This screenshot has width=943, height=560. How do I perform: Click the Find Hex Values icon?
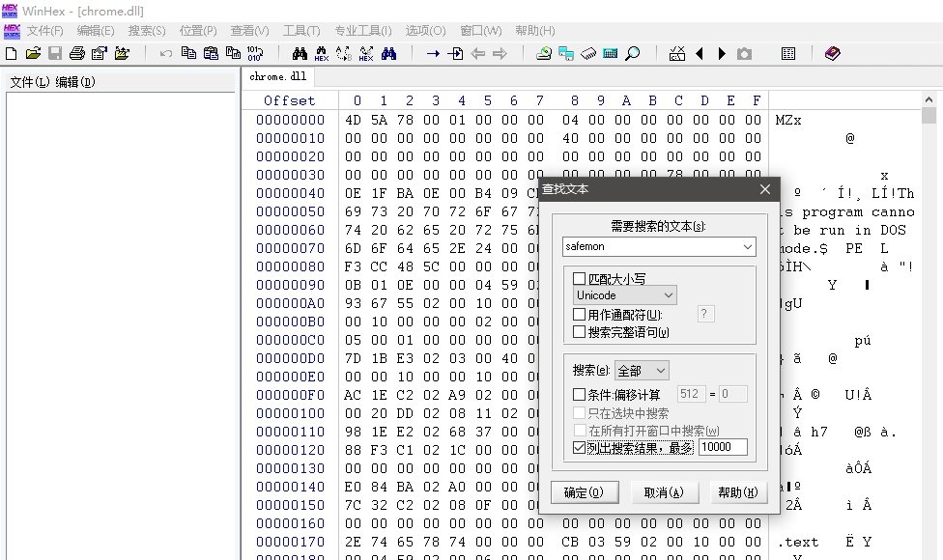[x=322, y=53]
